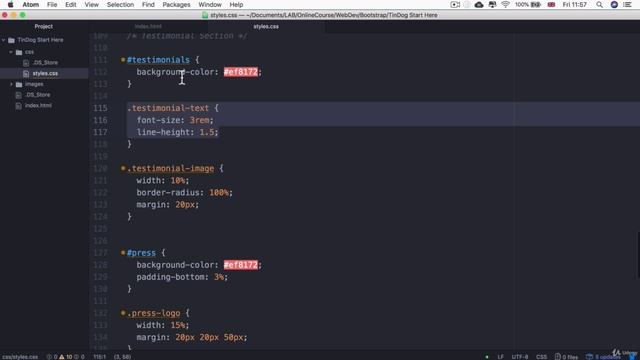Click the cursor position 115:1 indicator
The image size is (640, 360).
(100, 357)
